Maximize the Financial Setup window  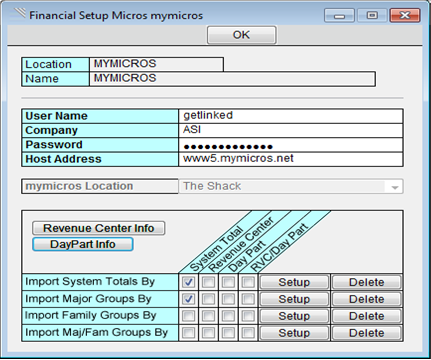tap(372, 16)
